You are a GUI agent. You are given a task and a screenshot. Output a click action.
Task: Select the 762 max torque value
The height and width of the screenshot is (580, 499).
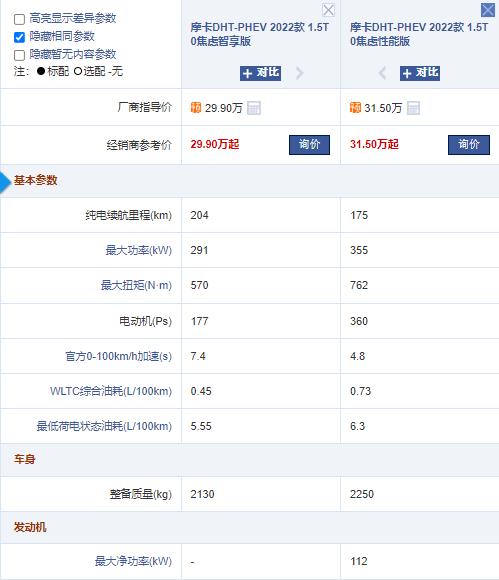point(359,285)
